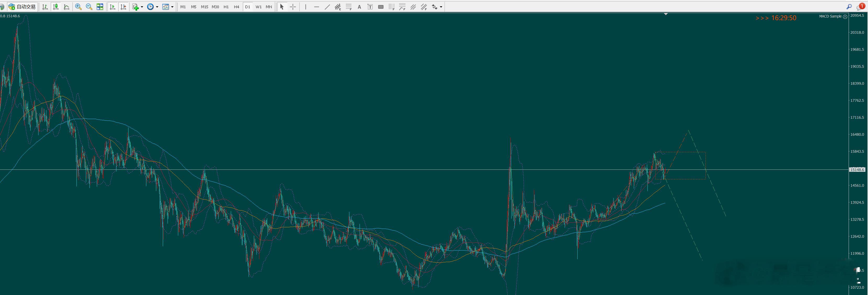Click the zoom in magnifier icon
This screenshot has height=295, width=868.
pos(78,7)
